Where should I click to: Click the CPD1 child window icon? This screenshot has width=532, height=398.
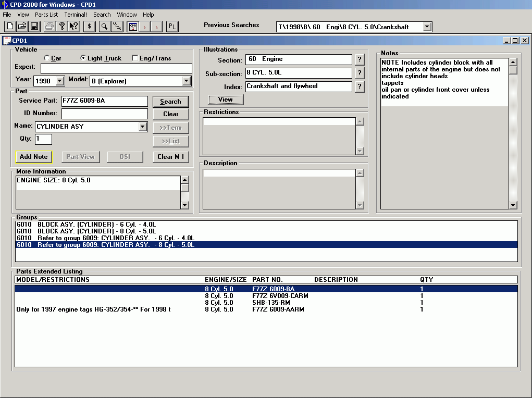point(7,41)
